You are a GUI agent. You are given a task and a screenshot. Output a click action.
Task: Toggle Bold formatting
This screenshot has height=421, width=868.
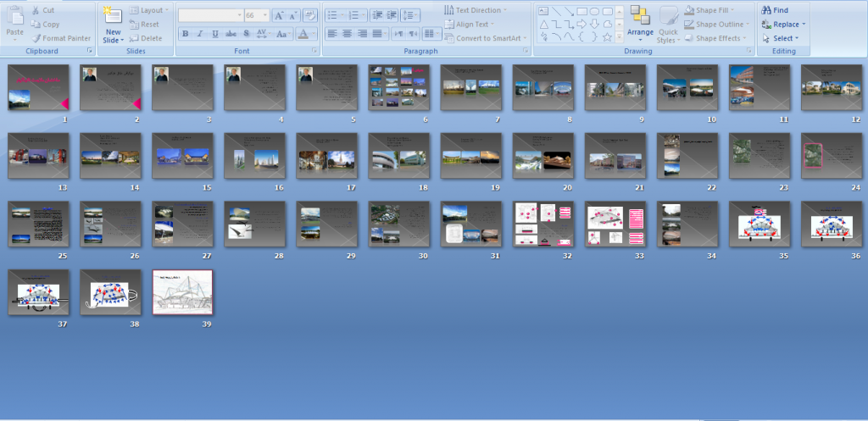[186, 34]
